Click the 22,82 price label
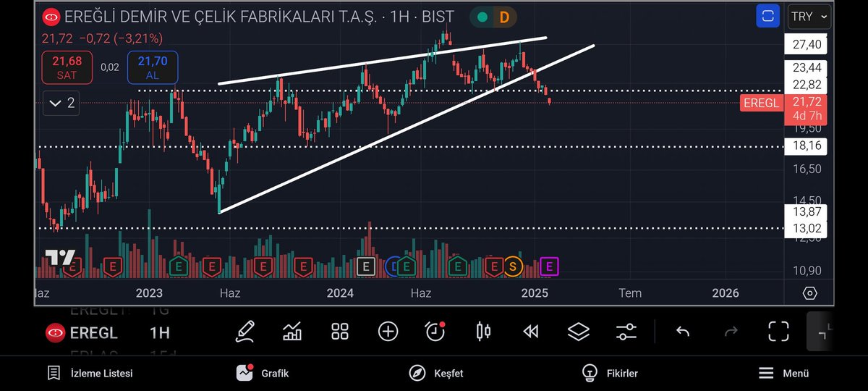 (807, 85)
